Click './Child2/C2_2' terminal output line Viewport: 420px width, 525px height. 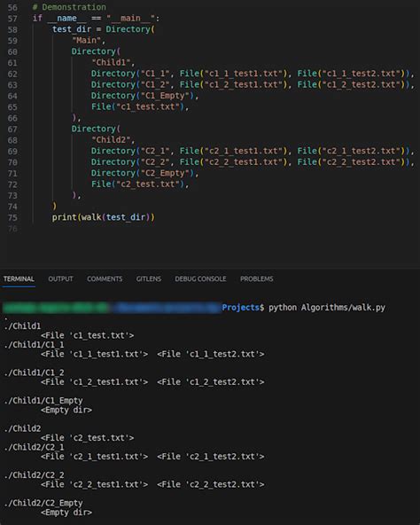35,474
